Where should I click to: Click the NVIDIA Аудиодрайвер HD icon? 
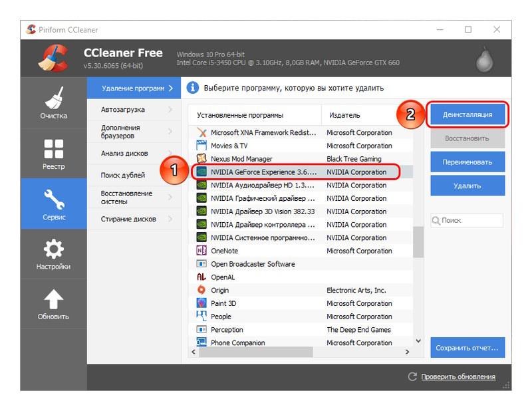click(201, 185)
